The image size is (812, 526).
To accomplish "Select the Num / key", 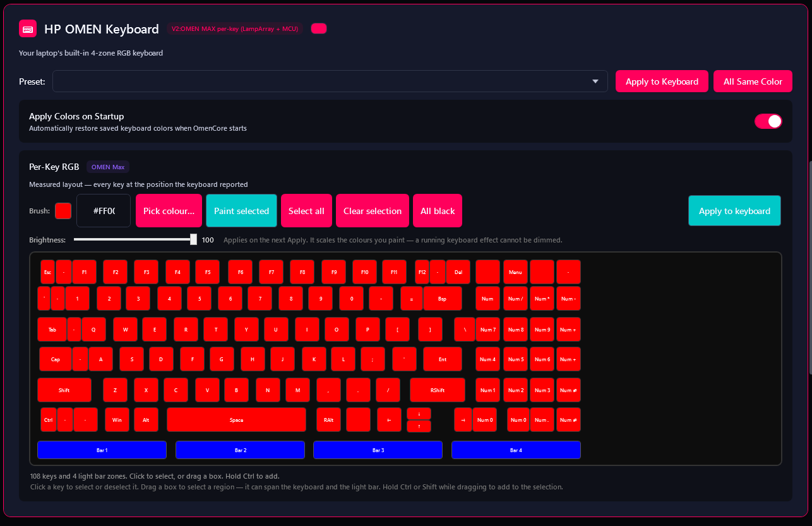I will (x=515, y=299).
